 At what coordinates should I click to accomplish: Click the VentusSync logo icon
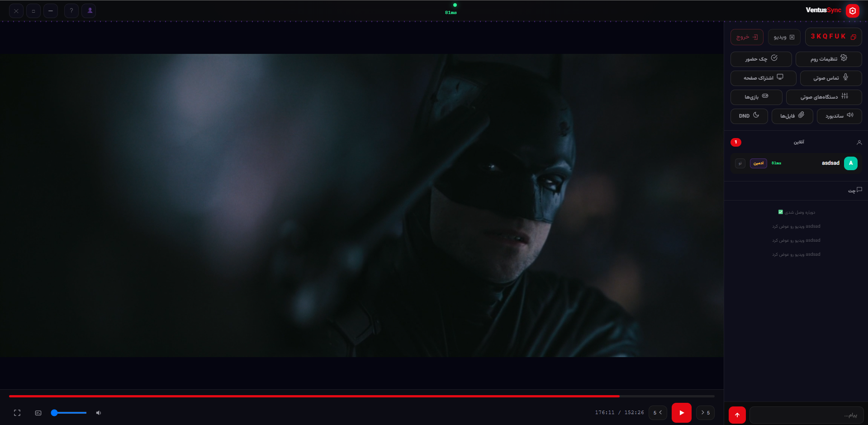pos(853,10)
